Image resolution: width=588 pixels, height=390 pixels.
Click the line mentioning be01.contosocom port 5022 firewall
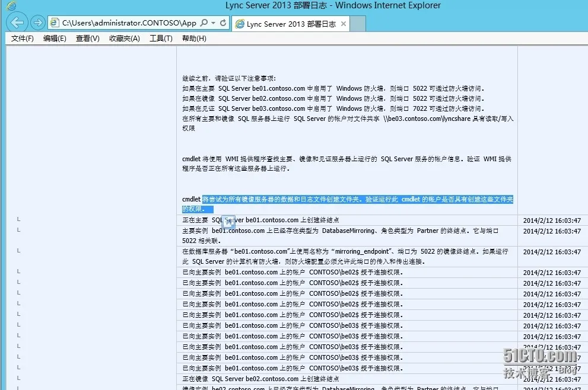[x=333, y=88]
